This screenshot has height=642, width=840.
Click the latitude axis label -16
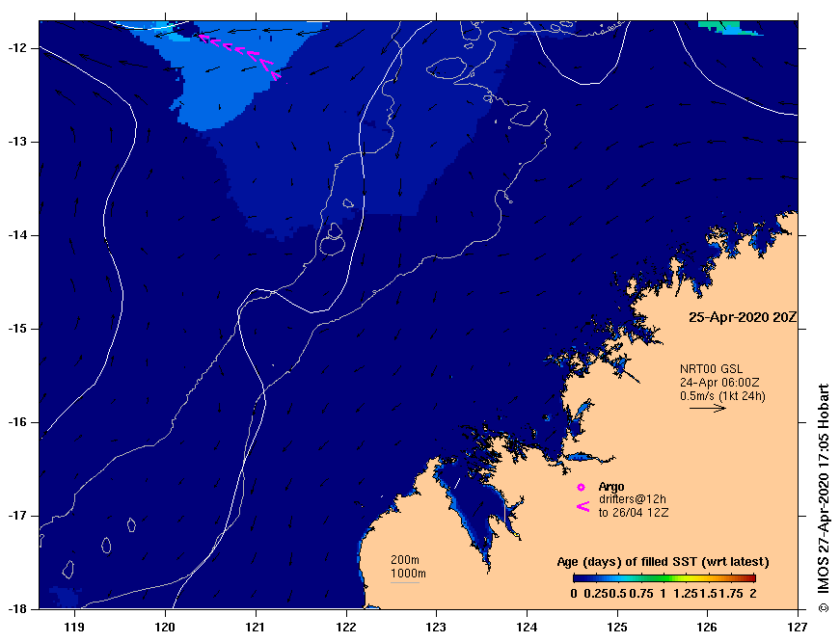pyautogui.click(x=17, y=422)
